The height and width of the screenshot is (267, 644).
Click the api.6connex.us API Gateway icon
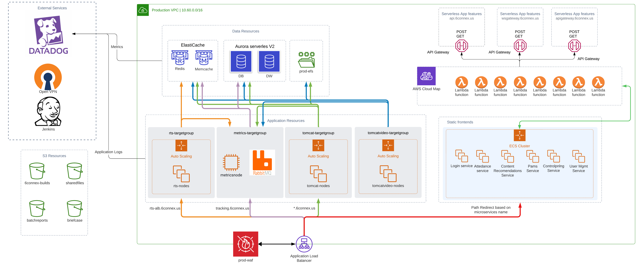point(461,46)
